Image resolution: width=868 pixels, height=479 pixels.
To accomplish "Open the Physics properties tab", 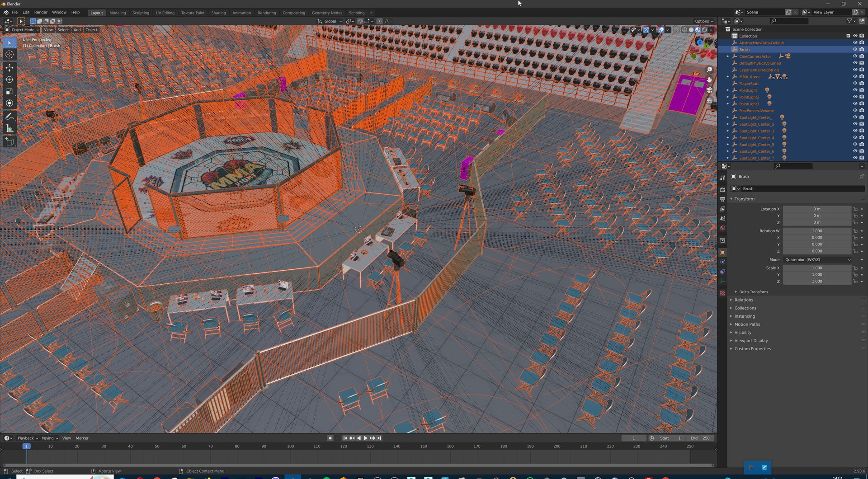I will 722,262.
